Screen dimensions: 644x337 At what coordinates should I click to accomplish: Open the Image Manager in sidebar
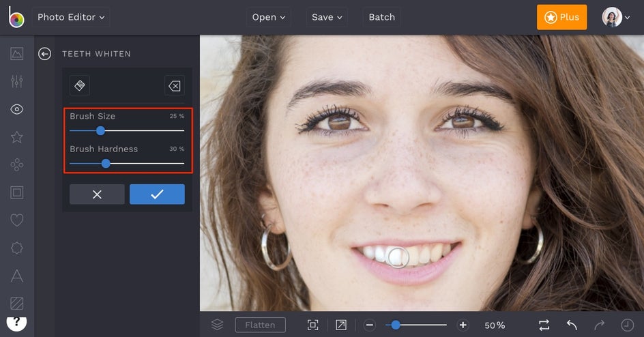point(17,54)
